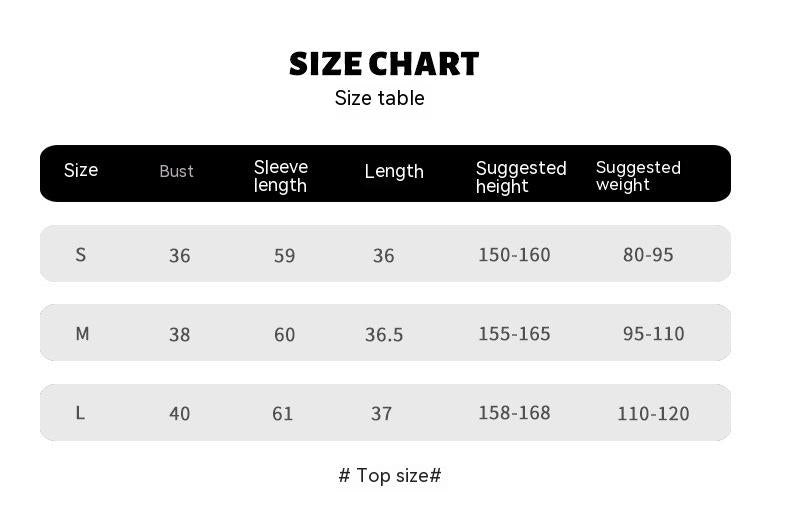790x505 pixels.
Task: Click the M size row label
Action: 82,333
